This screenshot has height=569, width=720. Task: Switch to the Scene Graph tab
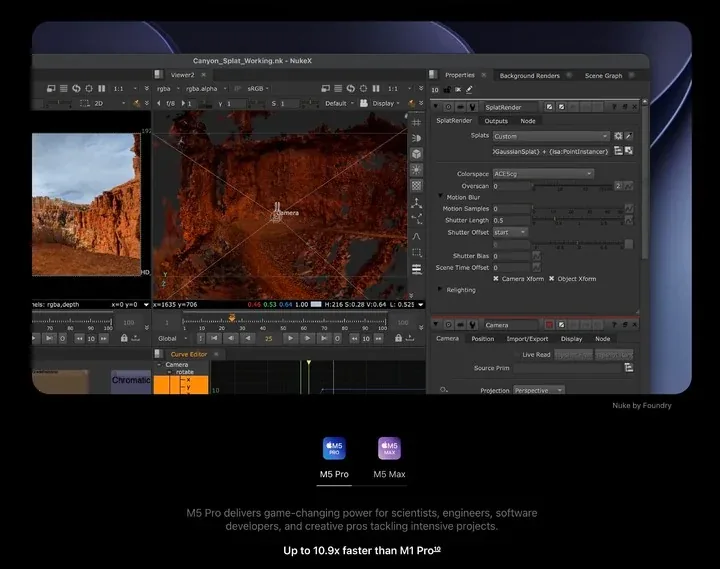(x=603, y=75)
